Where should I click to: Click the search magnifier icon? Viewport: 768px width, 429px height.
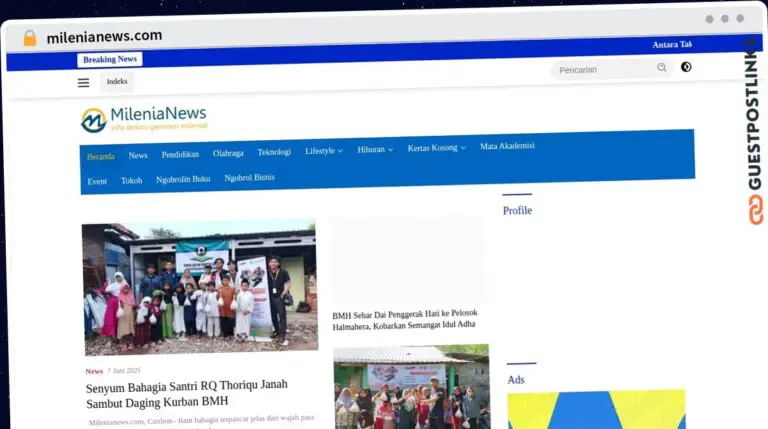(661, 68)
